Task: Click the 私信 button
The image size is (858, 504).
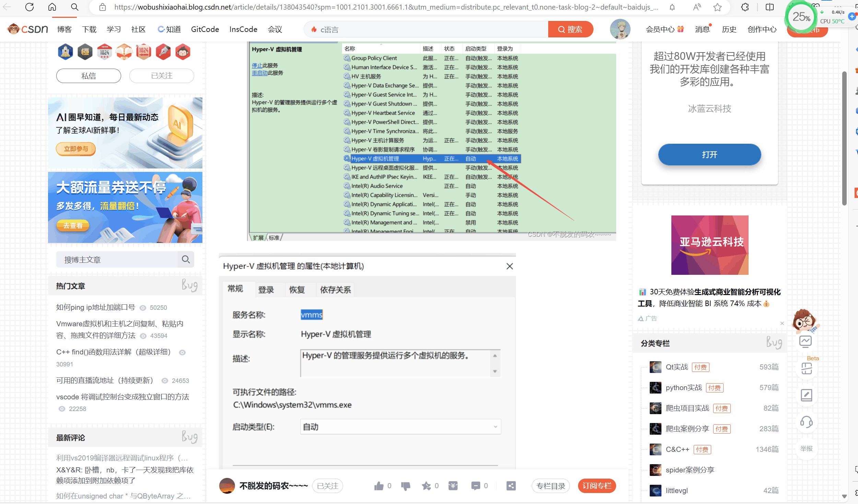Action: (x=89, y=76)
